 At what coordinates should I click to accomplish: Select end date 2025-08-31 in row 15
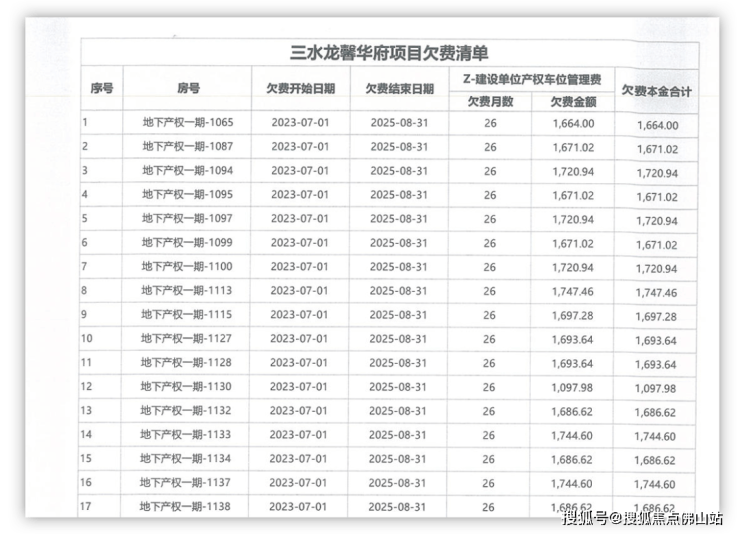click(x=397, y=459)
